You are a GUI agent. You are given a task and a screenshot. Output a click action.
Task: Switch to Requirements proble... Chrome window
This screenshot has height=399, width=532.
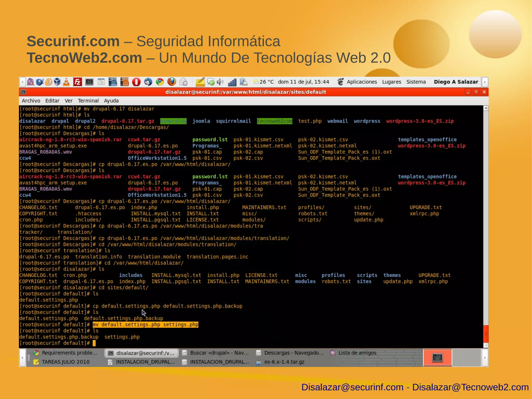(x=65, y=353)
